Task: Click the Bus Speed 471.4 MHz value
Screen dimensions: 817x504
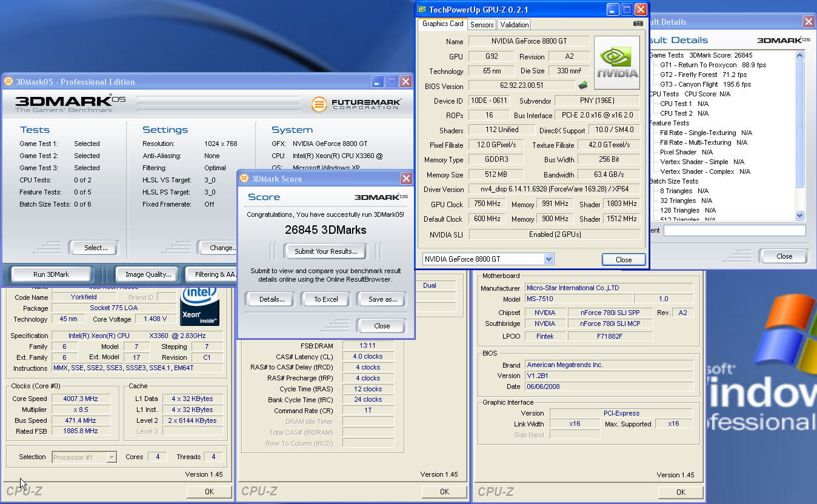Action: coord(81,420)
